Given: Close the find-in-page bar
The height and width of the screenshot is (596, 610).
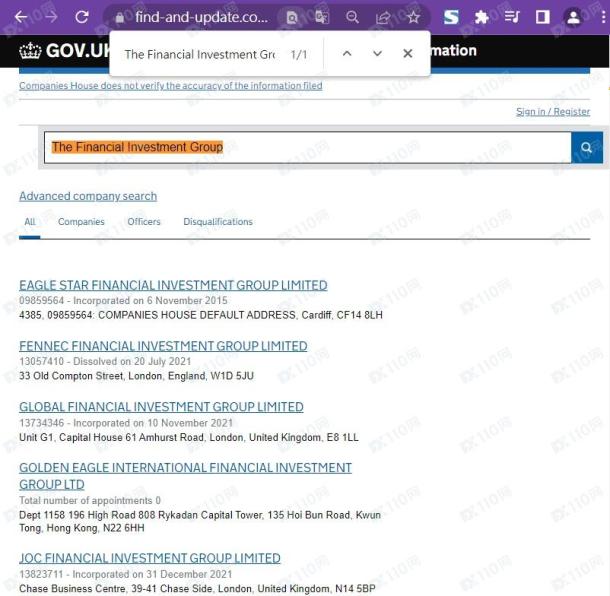Looking at the screenshot, I should click(408, 54).
